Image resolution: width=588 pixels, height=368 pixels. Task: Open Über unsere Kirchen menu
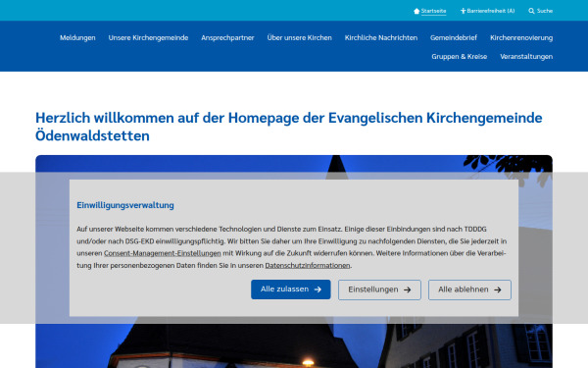pyautogui.click(x=299, y=38)
